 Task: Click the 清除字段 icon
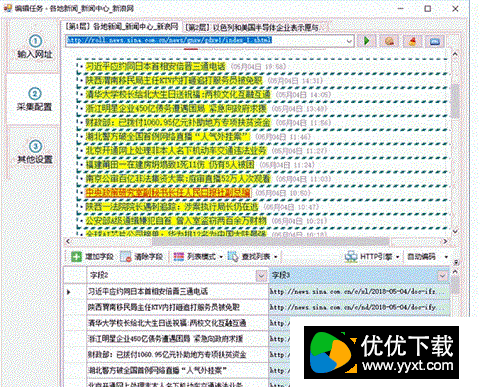click(126, 256)
